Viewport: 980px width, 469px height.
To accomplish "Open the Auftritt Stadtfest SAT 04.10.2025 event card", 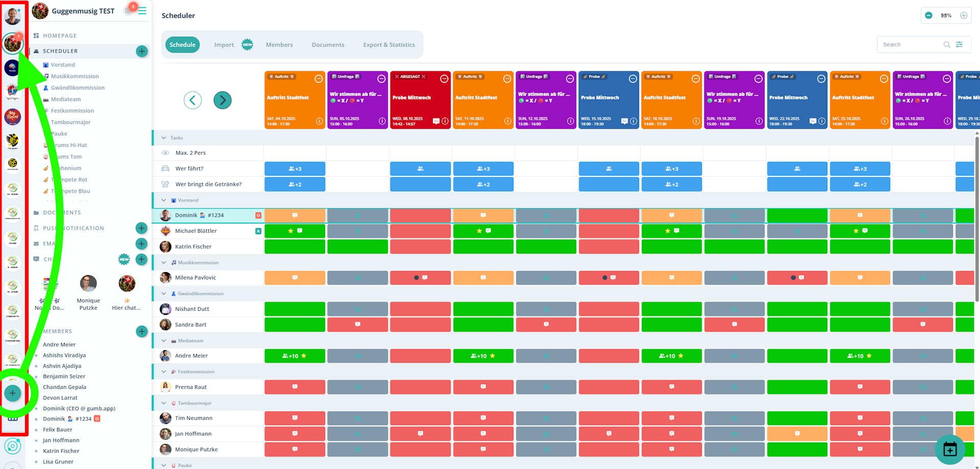I will tap(295, 100).
